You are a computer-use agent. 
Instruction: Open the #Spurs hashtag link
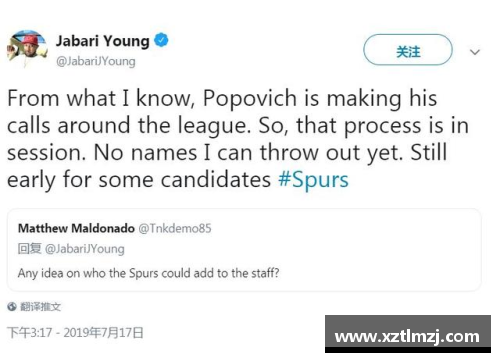click(313, 180)
